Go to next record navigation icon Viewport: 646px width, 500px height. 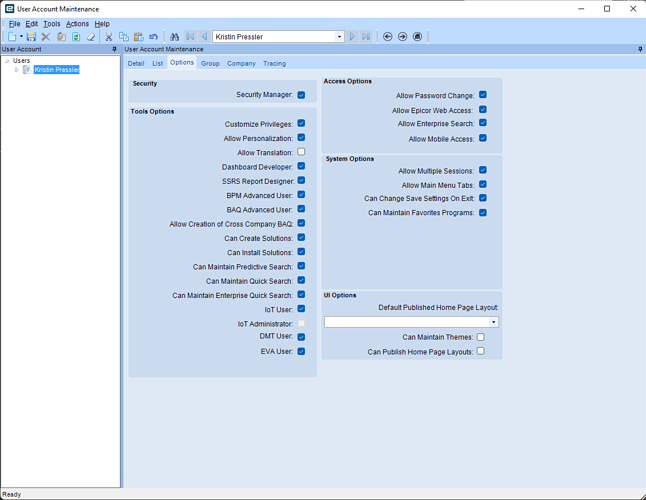352,37
